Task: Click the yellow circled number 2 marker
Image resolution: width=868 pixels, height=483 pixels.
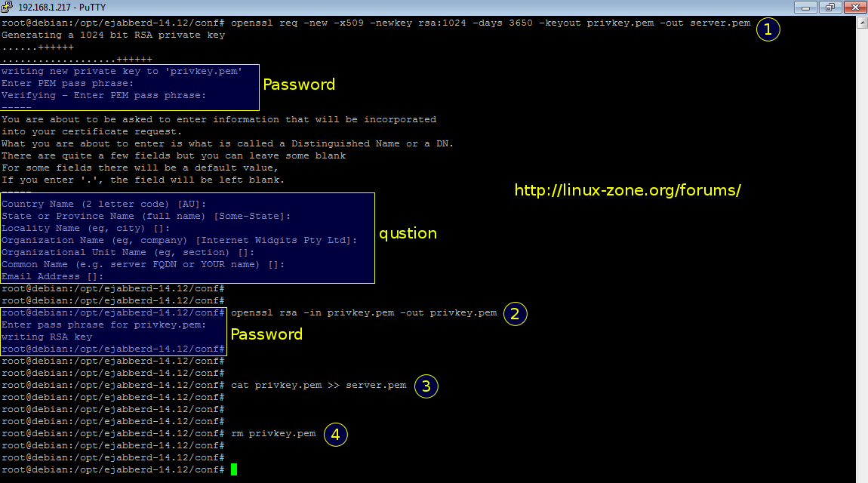Action: tap(515, 313)
